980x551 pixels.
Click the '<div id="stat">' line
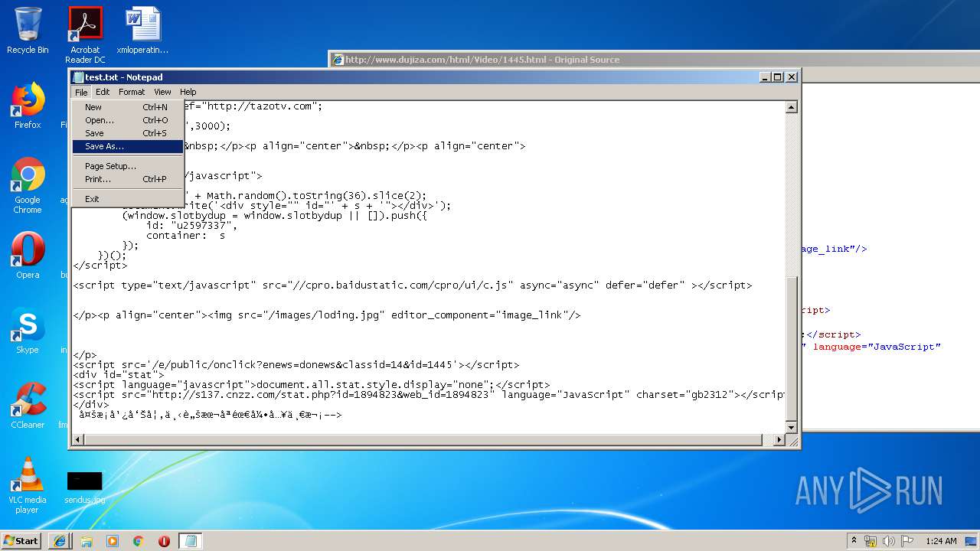[119, 375]
